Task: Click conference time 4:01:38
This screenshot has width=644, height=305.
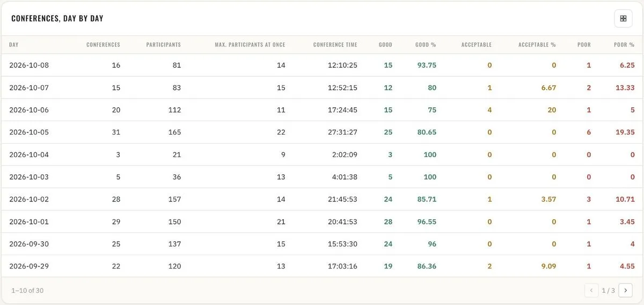Action: tap(345, 177)
